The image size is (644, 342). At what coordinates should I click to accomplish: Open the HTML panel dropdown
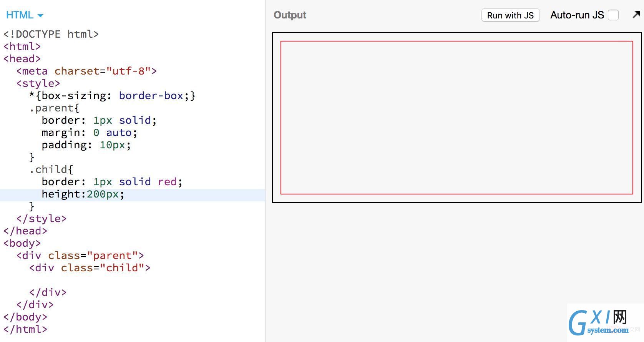pos(25,15)
